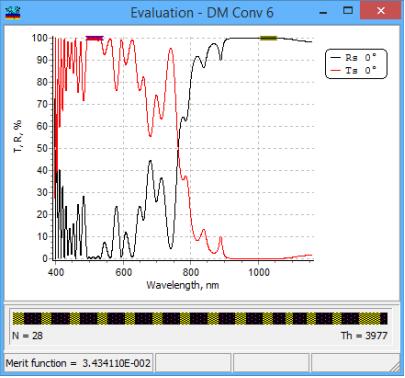Click the Rs 0° legend entry
Viewport: 405px width, 378px height.
355,57
